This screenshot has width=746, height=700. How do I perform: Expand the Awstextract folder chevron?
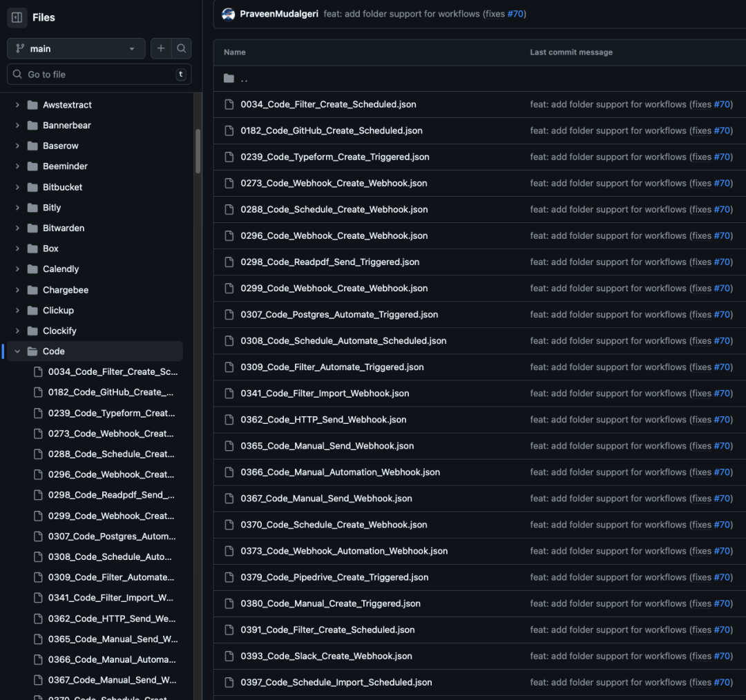(x=17, y=105)
